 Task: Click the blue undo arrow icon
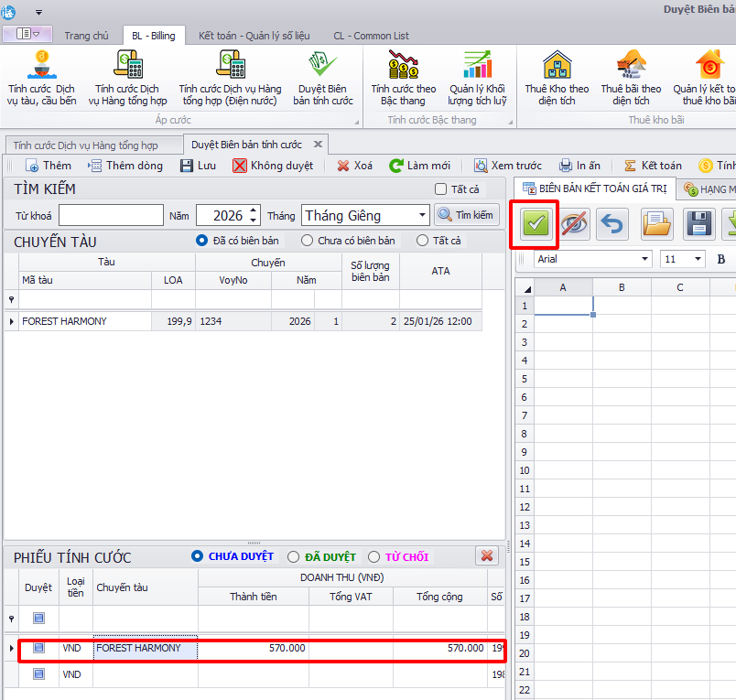(x=612, y=225)
